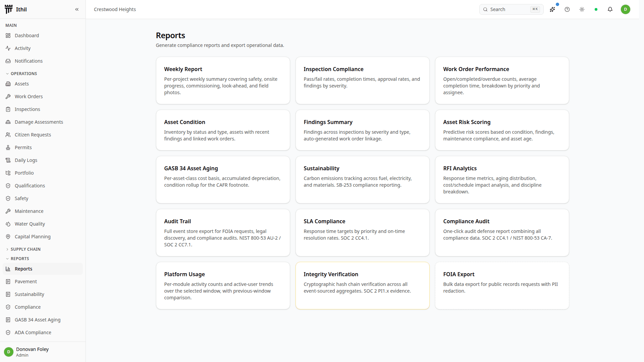Viewport: 644px width, 362px height.
Task: Select Reports in the sidebar
Action: [43, 269]
